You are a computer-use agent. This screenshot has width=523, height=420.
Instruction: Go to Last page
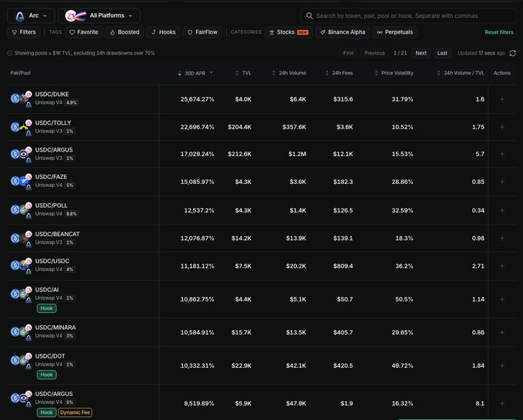coord(442,53)
